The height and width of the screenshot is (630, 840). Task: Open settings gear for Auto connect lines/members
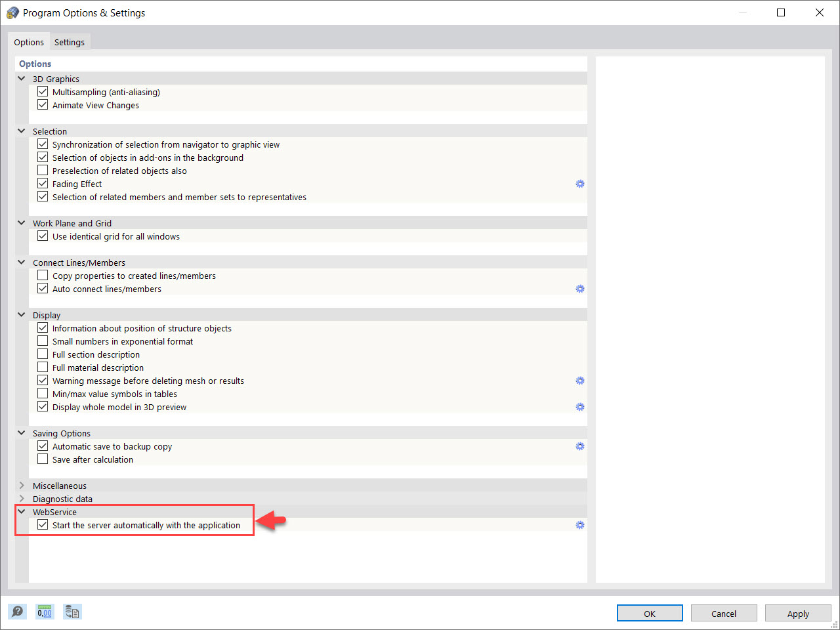pos(579,289)
